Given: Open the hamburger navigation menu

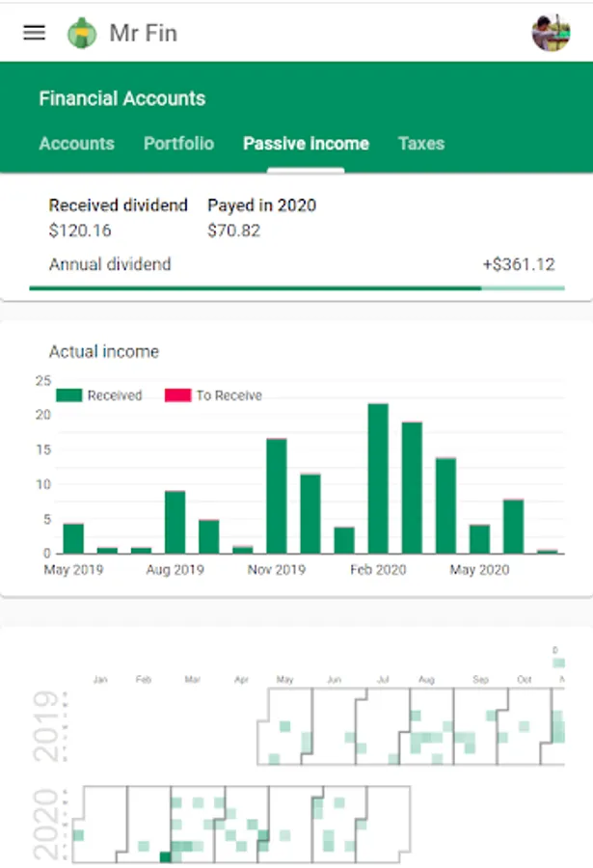Looking at the screenshot, I should tap(34, 33).
